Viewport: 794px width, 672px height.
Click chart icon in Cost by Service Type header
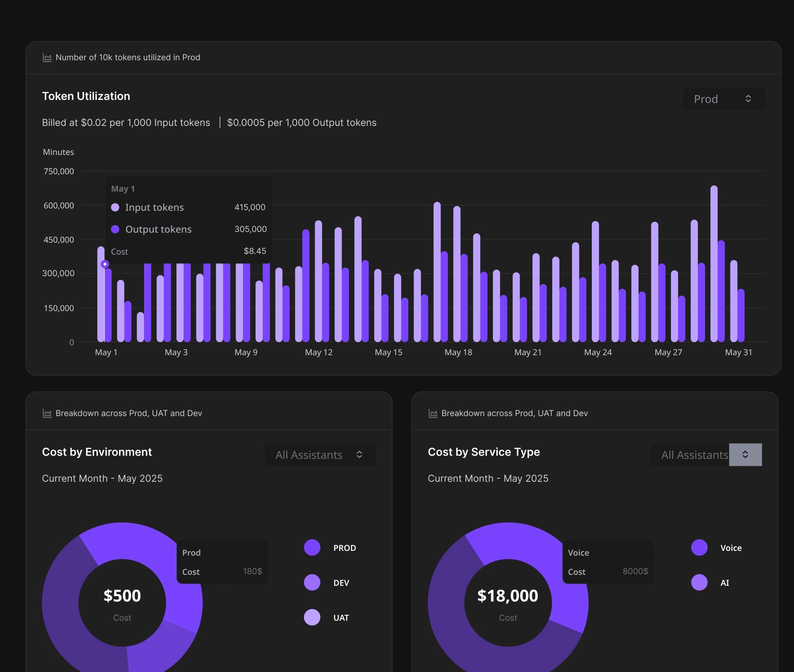[x=433, y=413]
